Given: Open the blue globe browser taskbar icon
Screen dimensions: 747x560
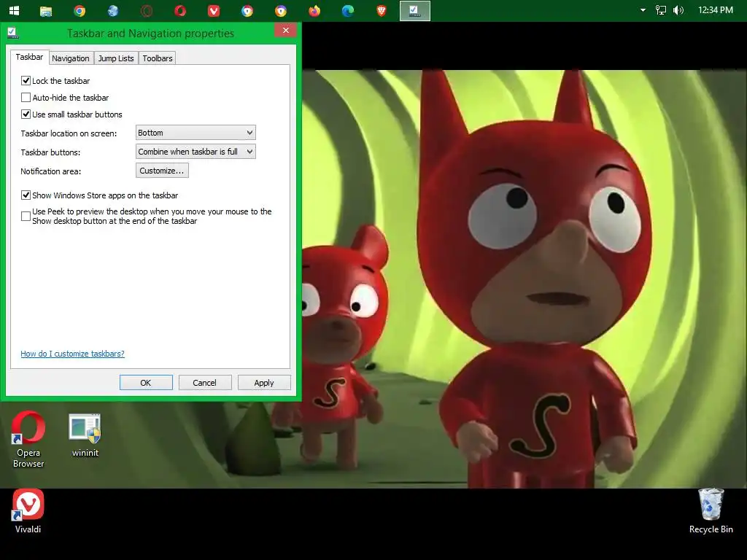Looking at the screenshot, I should [x=113, y=11].
